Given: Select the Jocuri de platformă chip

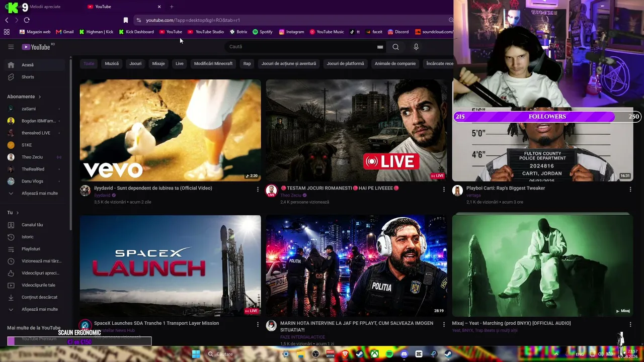Looking at the screenshot, I should [345, 64].
